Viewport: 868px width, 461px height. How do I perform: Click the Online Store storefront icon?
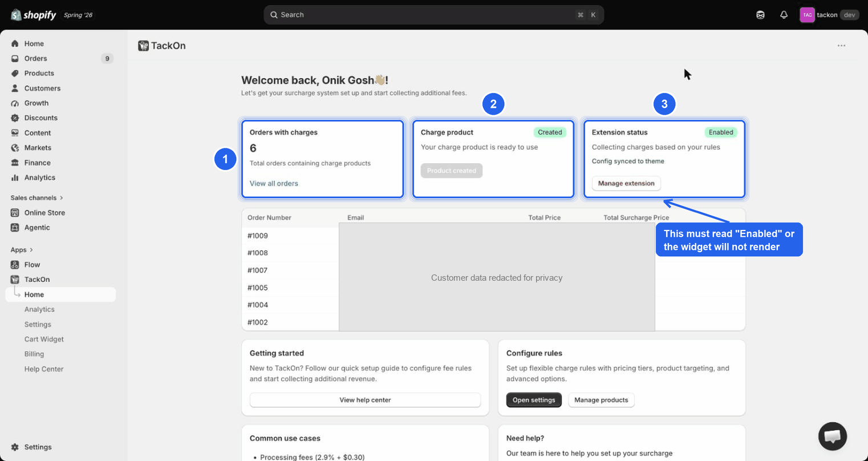pos(15,213)
